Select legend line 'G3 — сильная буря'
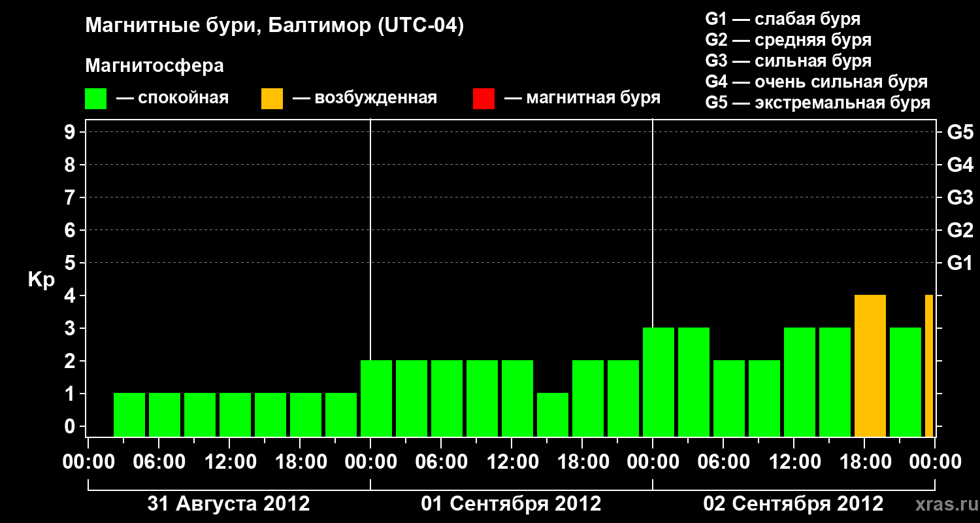 [x=788, y=61]
